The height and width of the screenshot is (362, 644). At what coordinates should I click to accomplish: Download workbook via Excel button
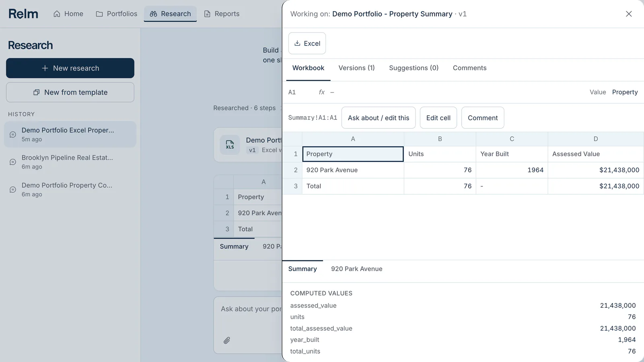point(307,43)
